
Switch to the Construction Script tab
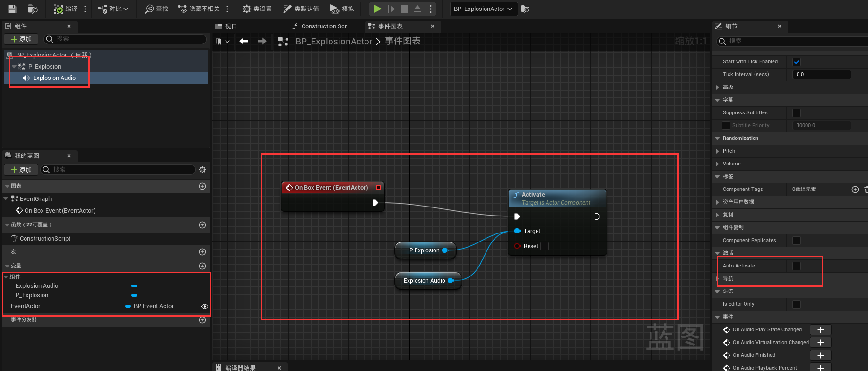pos(322,26)
